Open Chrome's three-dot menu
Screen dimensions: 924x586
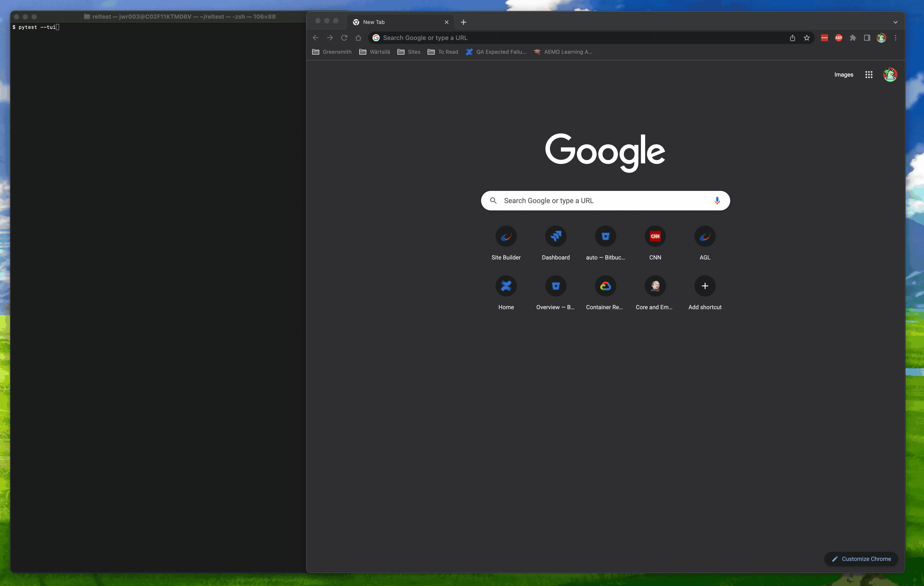(x=896, y=38)
